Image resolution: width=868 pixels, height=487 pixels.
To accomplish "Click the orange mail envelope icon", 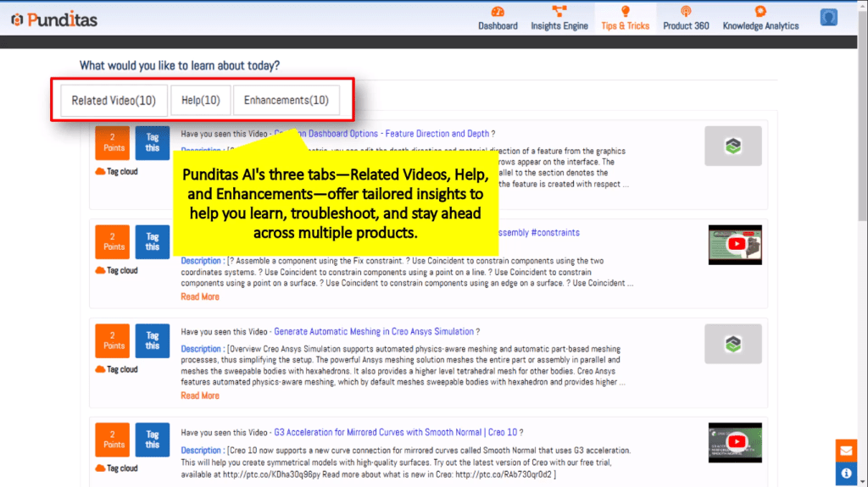I will tap(846, 451).
